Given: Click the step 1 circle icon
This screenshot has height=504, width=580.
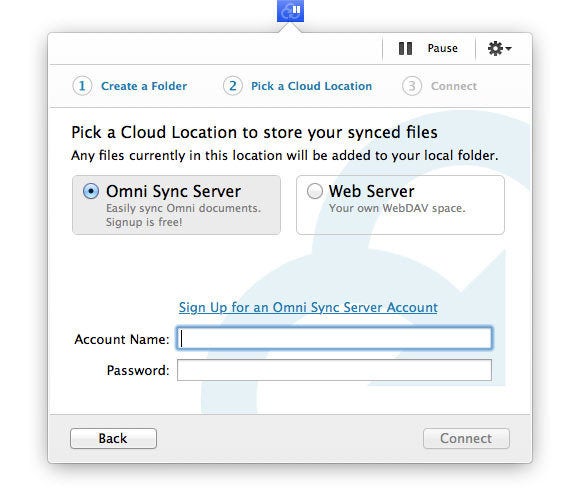Looking at the screenshot, I should point(82,86).
